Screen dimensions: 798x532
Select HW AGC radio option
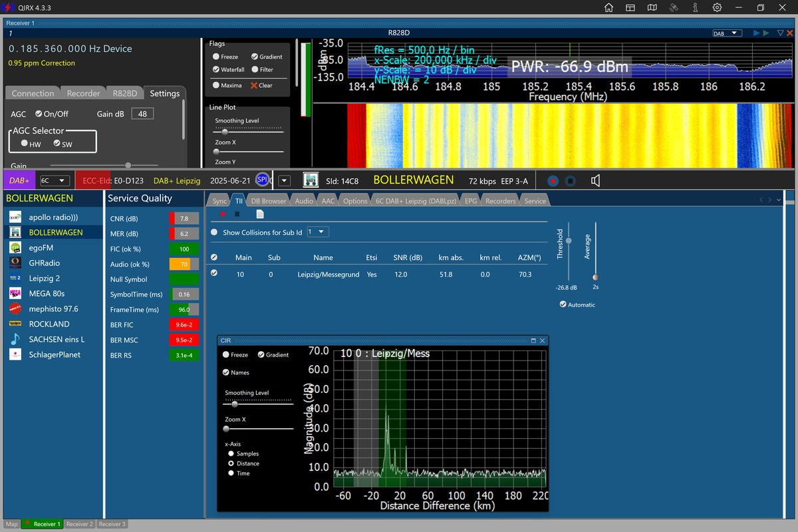tap(25, 143)
